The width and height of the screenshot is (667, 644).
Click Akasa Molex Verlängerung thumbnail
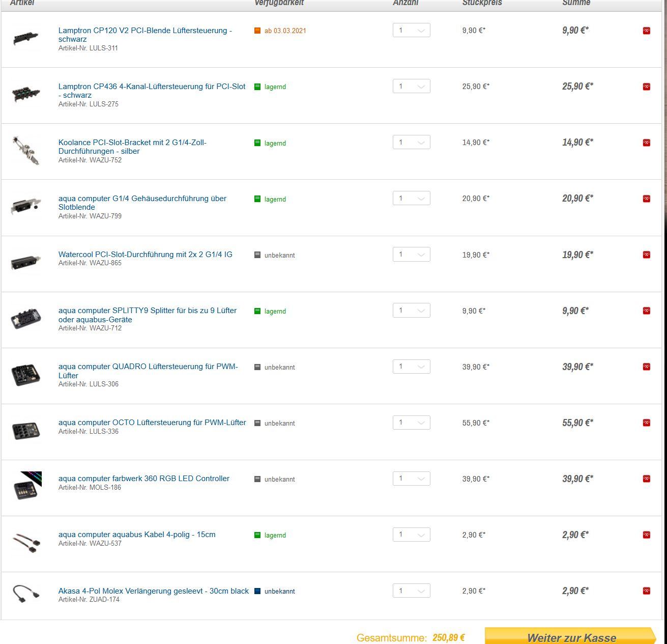(26, 594)
